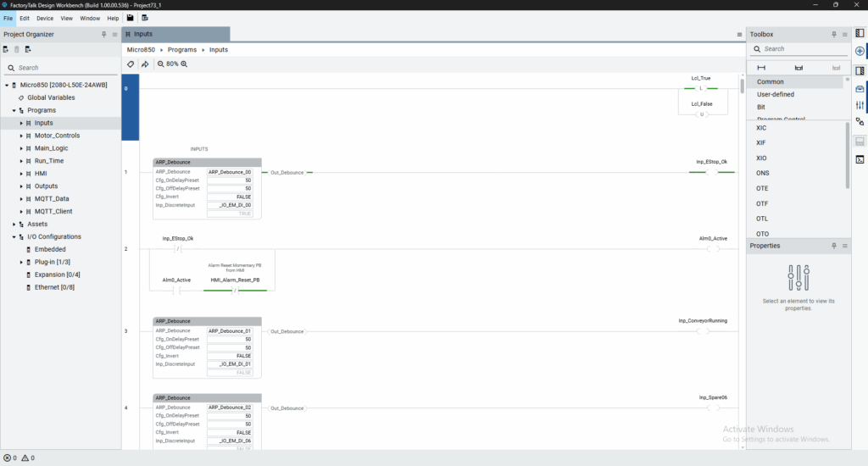The width and height of the screenshot is (868, 466).
Task: Select the HMI program in the tree
Action: (x=41, y=174)
